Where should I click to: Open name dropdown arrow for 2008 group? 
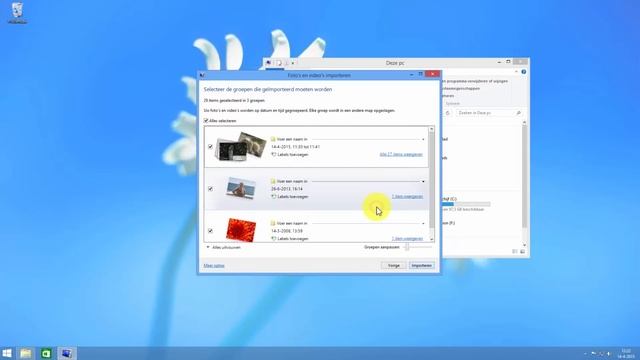423,224
